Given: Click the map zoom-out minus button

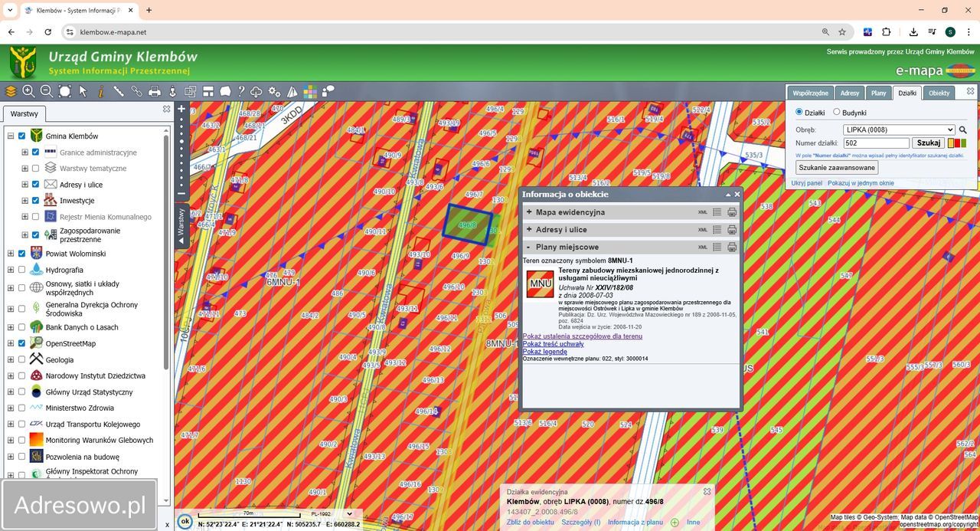Looking at the screenshot, I should tap(181, 195).
